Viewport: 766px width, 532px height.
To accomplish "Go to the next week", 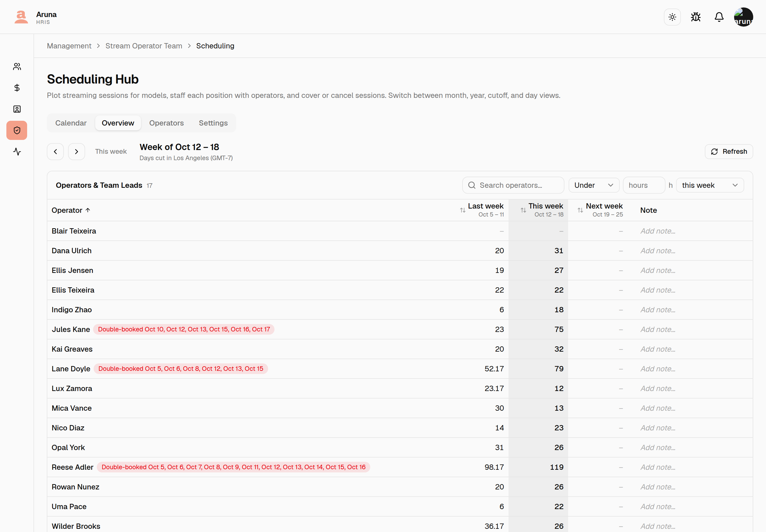I will coord(77,152).
